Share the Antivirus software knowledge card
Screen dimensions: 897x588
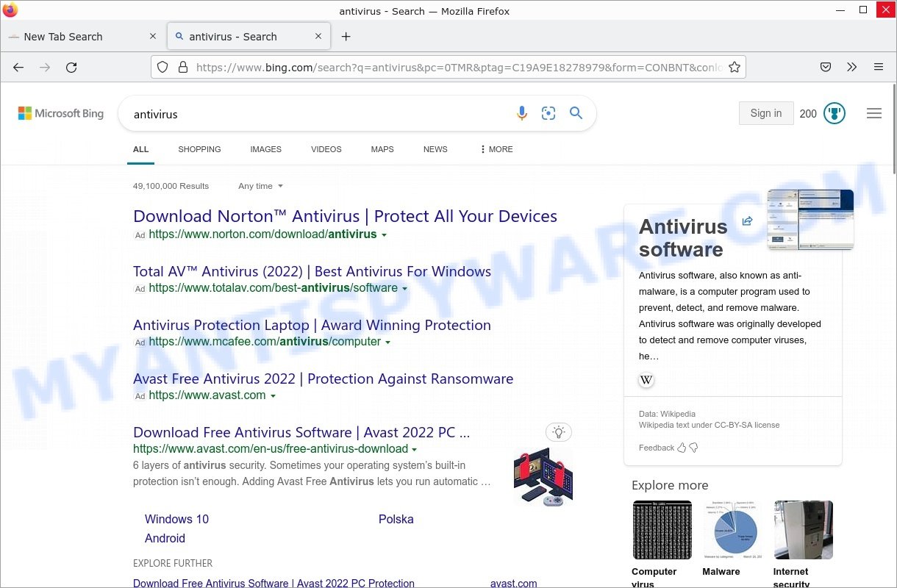[747, 221]
